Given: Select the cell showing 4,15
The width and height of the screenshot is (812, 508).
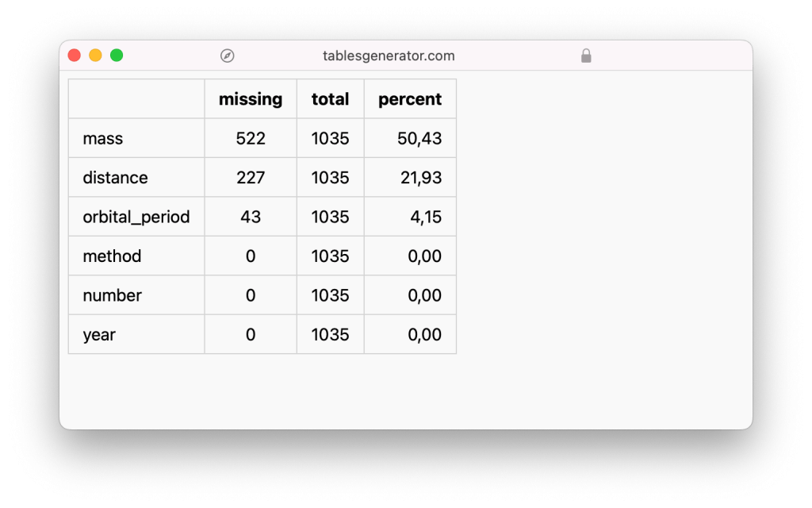Looking at the screenshot, I should [x=410, y=217].
